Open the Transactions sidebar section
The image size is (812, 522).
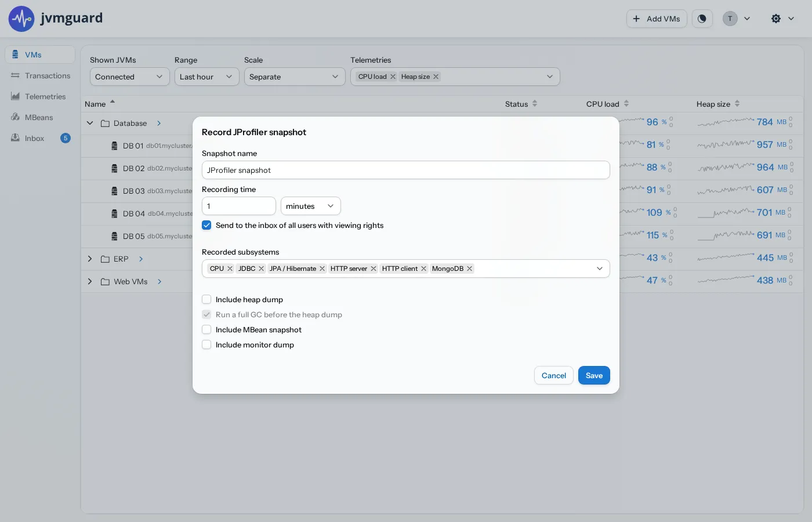[x=40, y=75]
